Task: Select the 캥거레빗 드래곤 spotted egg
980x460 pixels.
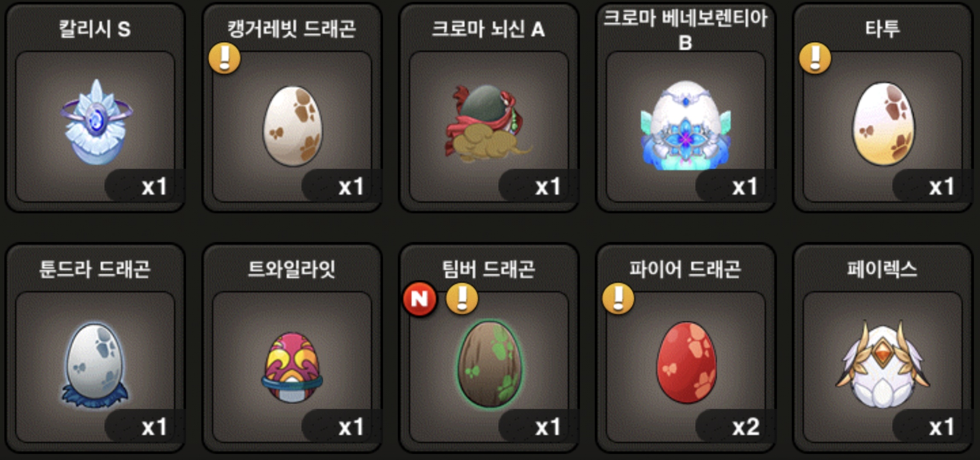Action: (292, 126)
